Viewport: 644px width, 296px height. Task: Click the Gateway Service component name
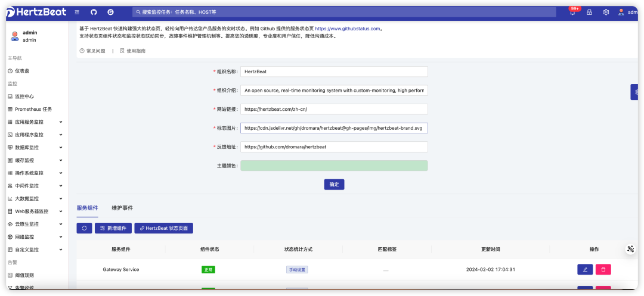(120, 269)
